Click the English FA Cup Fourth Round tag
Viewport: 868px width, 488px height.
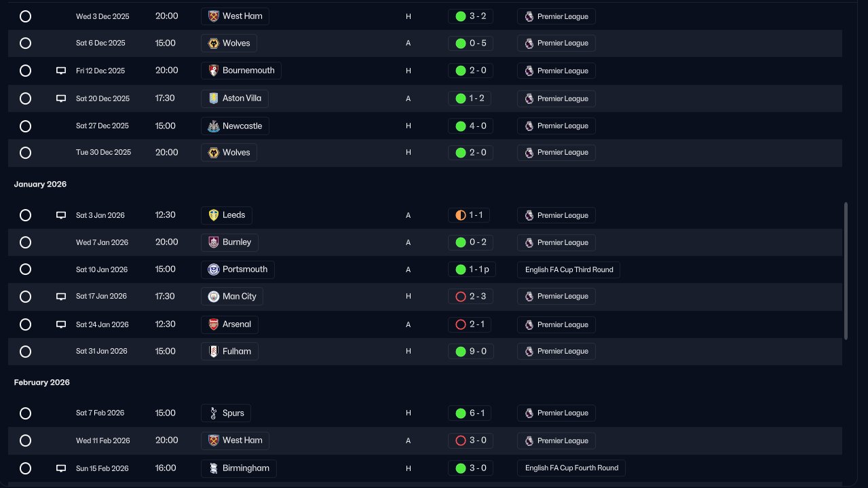[x=571, y=468]
